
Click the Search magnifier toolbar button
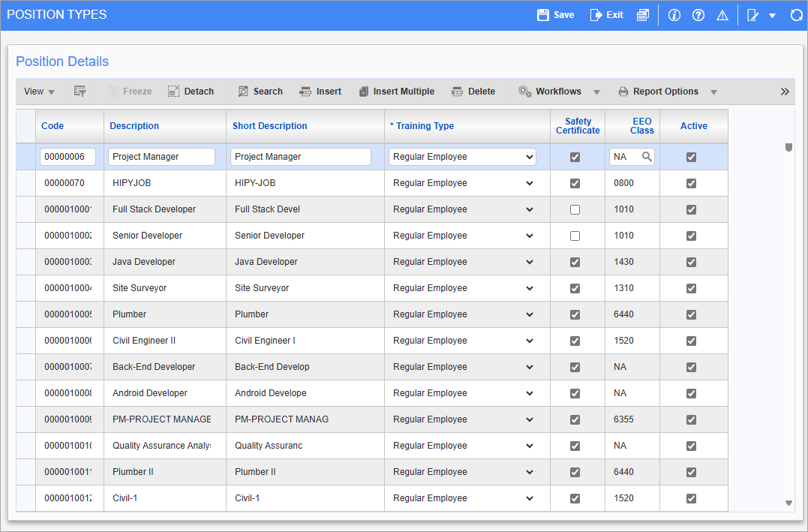click(x=260, y=92)
